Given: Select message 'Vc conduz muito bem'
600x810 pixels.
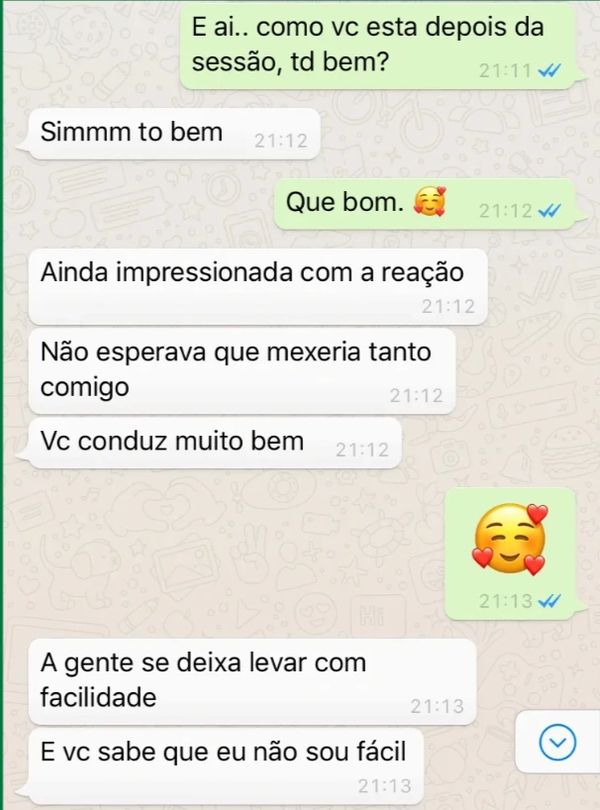Looking at the screenshot, I should (215, 443).
